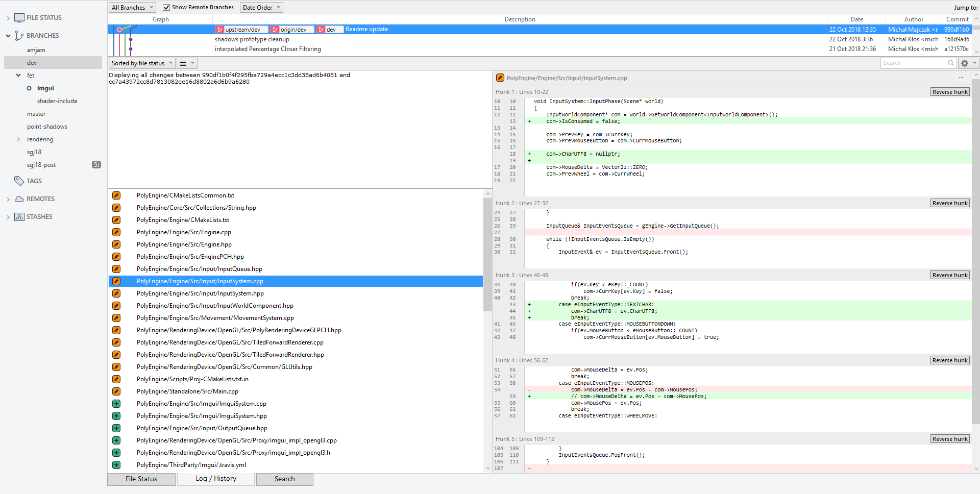Open the diff options ellipsis menu

click(x=961, y=78)
